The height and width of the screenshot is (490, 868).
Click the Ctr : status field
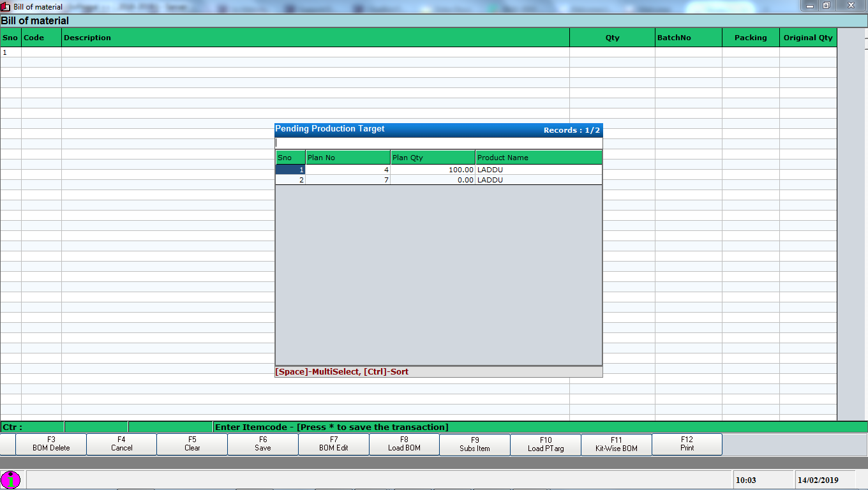point(32,427)
